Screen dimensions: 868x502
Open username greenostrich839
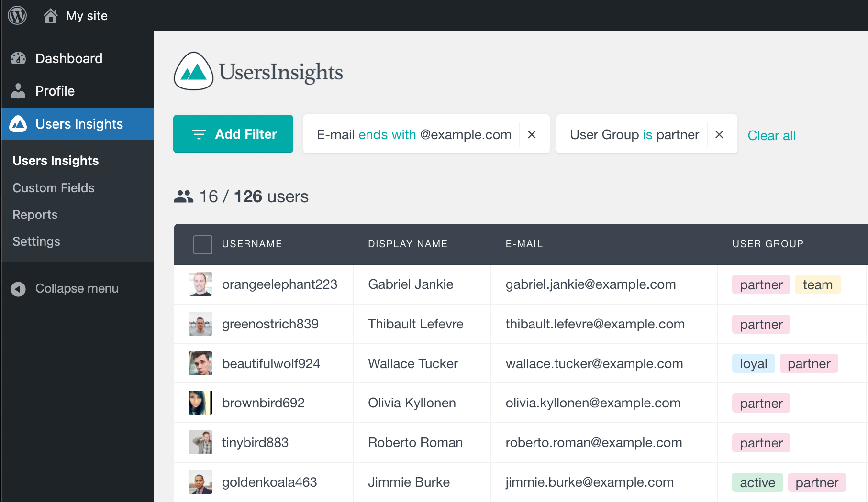(x=270, y=324)
